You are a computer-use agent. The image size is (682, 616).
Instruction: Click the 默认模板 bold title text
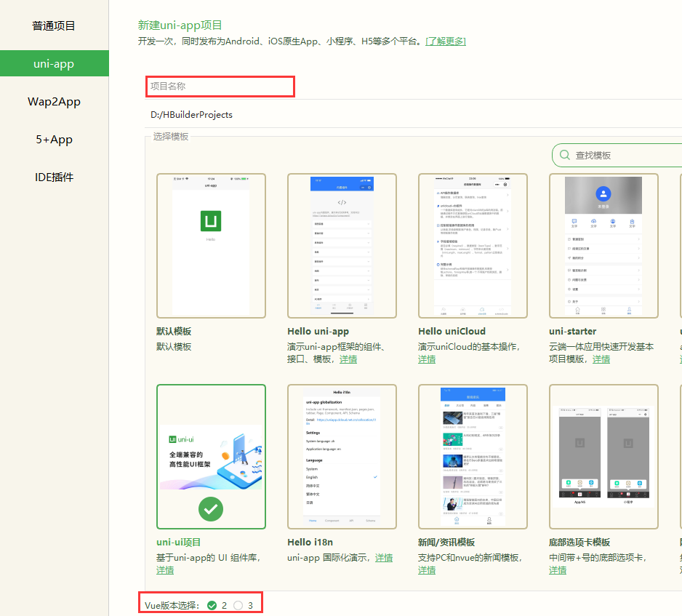pos(174,332)
